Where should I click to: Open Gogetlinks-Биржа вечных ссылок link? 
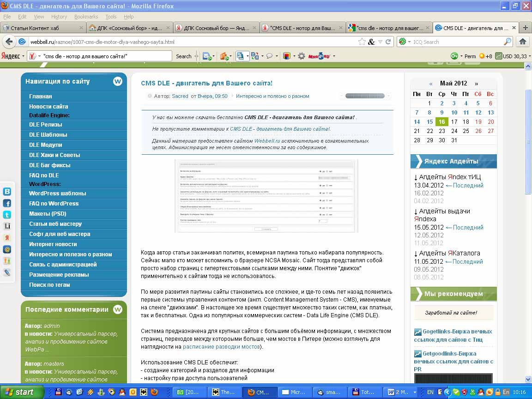pos(453,336)
